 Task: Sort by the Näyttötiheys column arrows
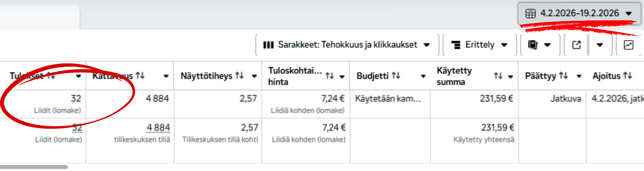pos(239,76)
